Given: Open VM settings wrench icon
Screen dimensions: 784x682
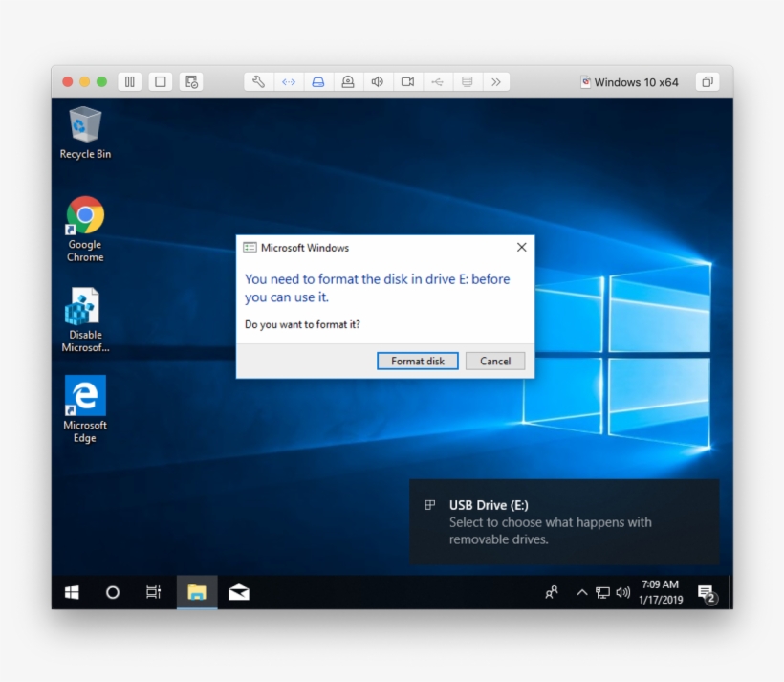Looking at the screenshot, I should (259, 81).
